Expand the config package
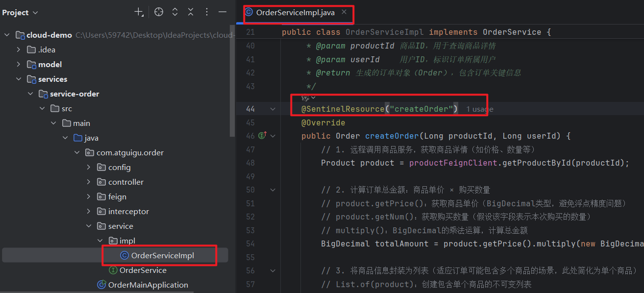 (x=89, y=167)
